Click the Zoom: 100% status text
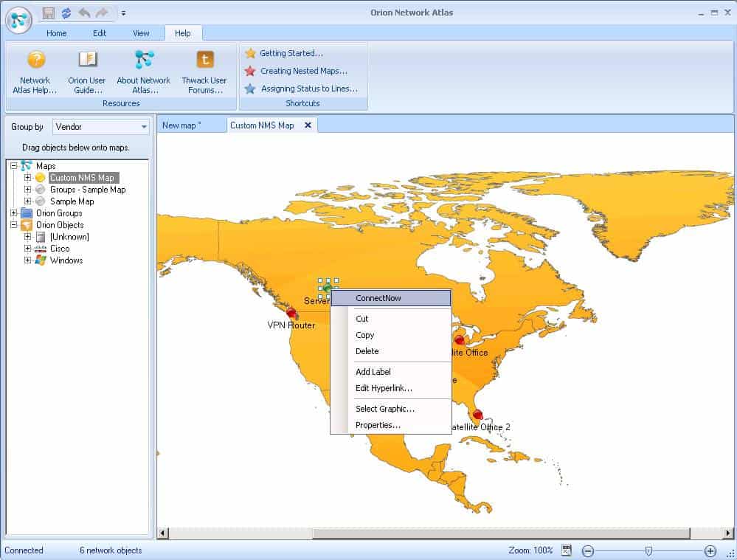 530,550
